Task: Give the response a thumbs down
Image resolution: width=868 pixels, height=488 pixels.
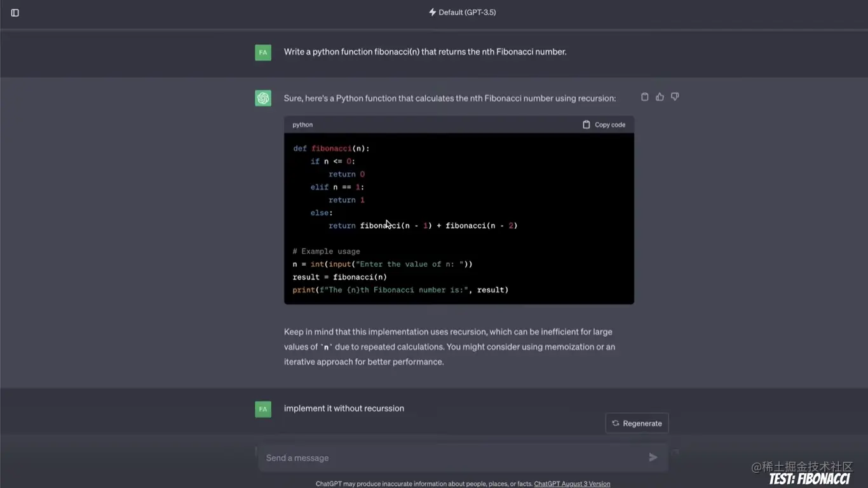Action: pos(675,97)
